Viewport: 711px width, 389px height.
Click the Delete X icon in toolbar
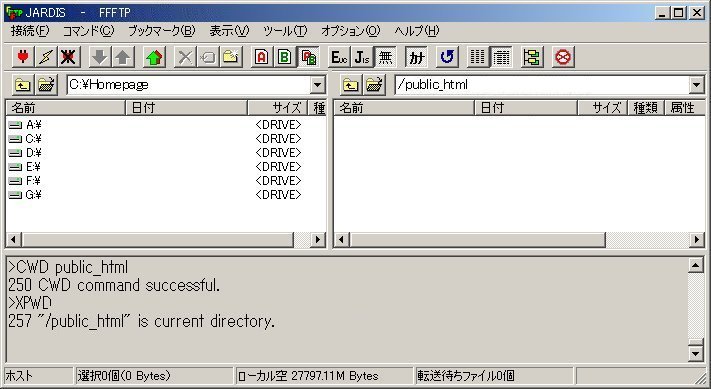point(185,57)
